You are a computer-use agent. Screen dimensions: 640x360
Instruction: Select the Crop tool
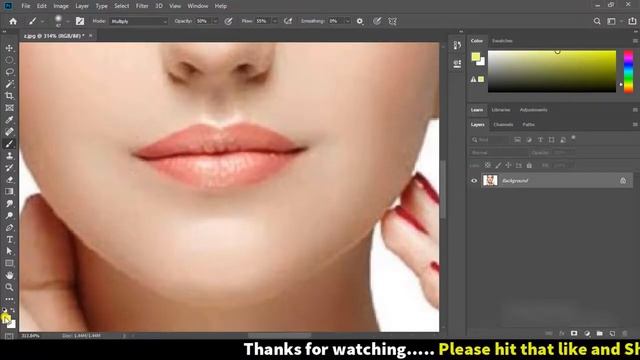[9, 96]
